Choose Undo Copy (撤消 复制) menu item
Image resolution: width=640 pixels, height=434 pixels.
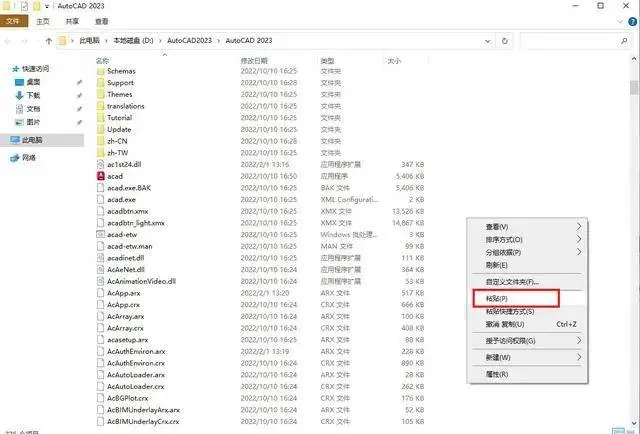click(x=505, y=324)
